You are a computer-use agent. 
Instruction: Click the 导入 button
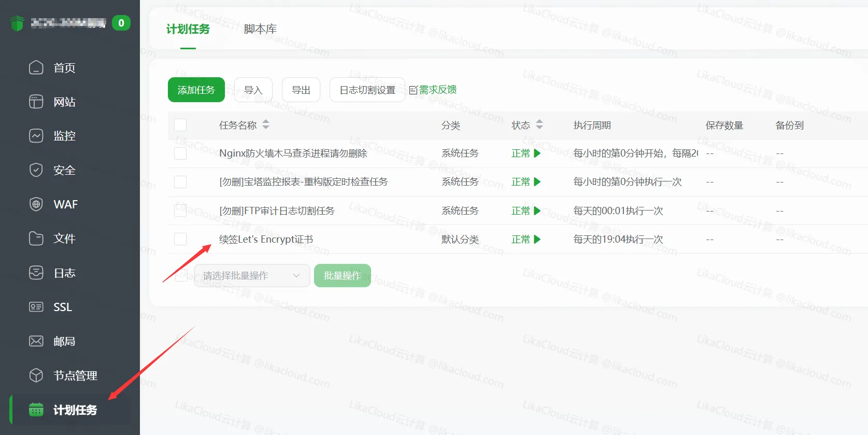(253, 90)
